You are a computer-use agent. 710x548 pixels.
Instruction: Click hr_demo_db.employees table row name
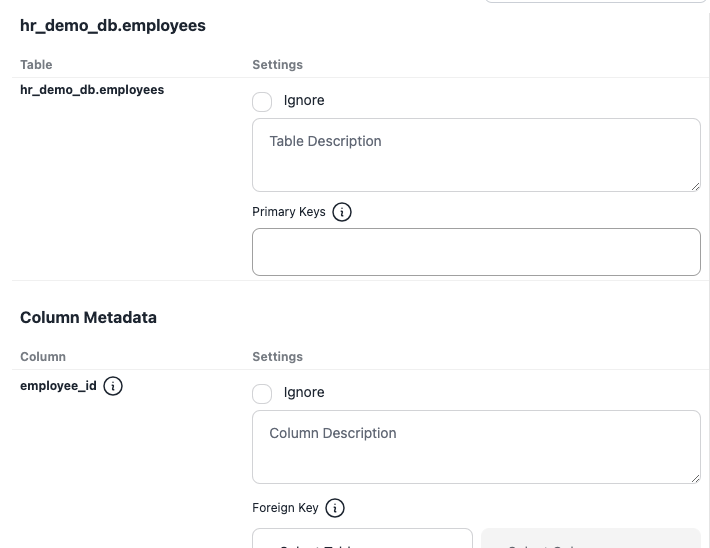coord(92,90)
